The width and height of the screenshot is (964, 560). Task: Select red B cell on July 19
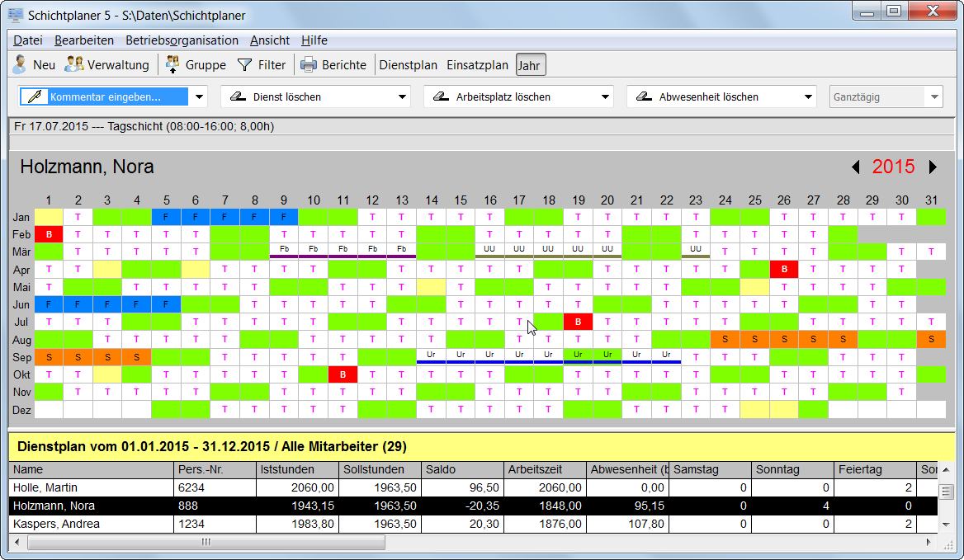point(578,322)
